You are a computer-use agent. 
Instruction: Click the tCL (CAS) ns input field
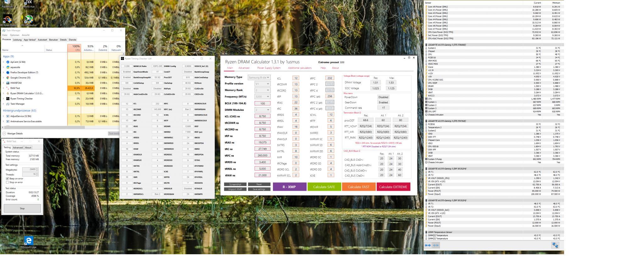[x=263, y=116]
